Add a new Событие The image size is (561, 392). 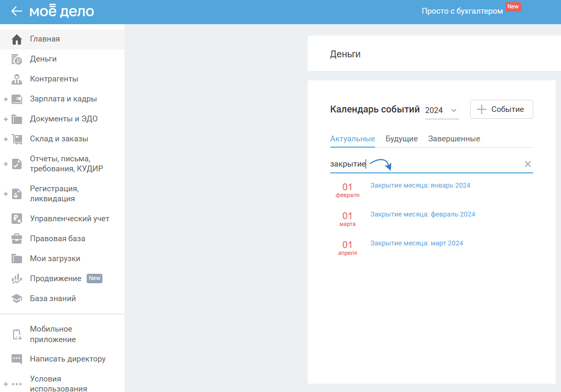(501, 109)
